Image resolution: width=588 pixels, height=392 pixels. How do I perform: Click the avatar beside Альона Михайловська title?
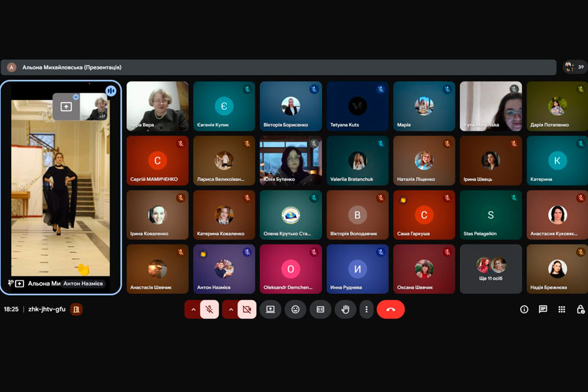pyautogui.click(x=12, y=67)
